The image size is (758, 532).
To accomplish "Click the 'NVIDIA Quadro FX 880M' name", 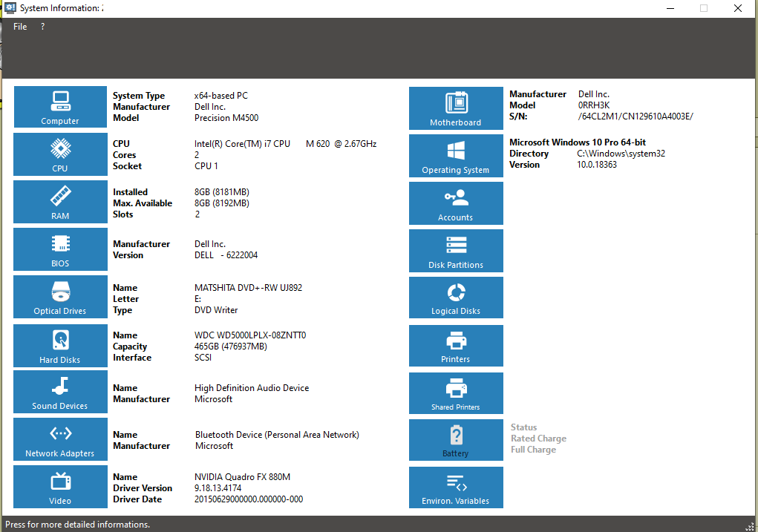I will (242, 477).
